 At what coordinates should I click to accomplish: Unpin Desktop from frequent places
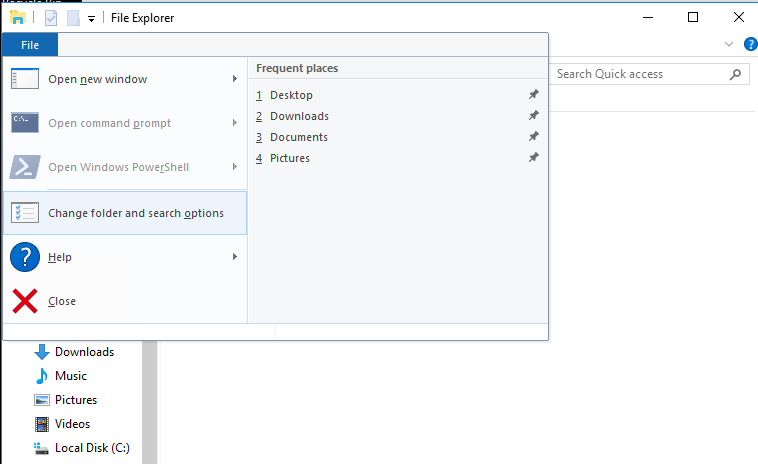pos(534,95)
